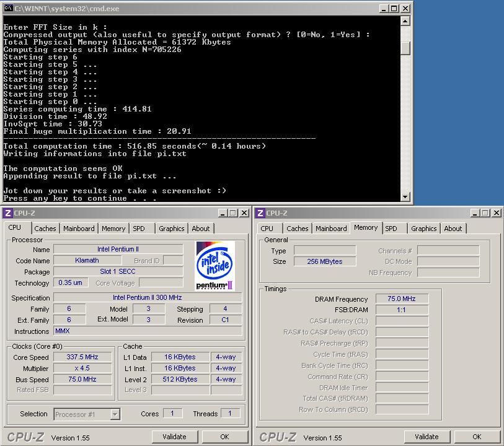Click the CPU-Z Z icon in right Memory window title
Viewport: 504px width, 446px height.
click(260, 213)
